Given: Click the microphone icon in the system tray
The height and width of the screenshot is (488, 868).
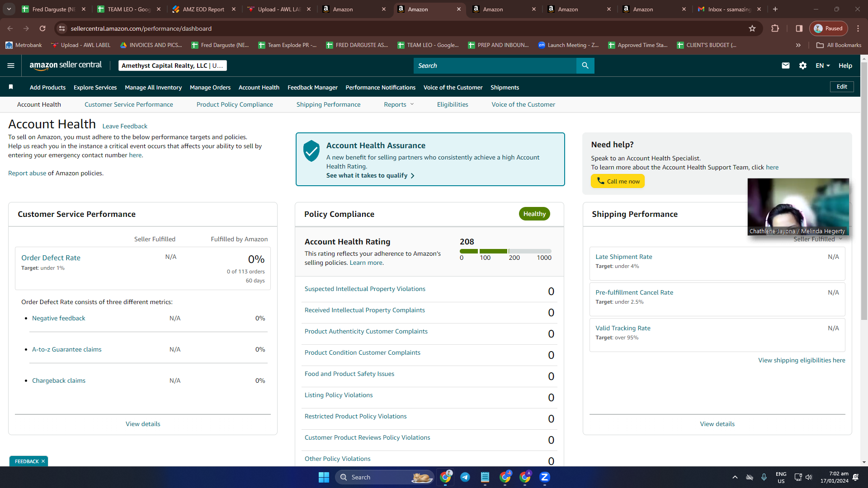Looking at the screenshot, I should (x=764, y=477).
